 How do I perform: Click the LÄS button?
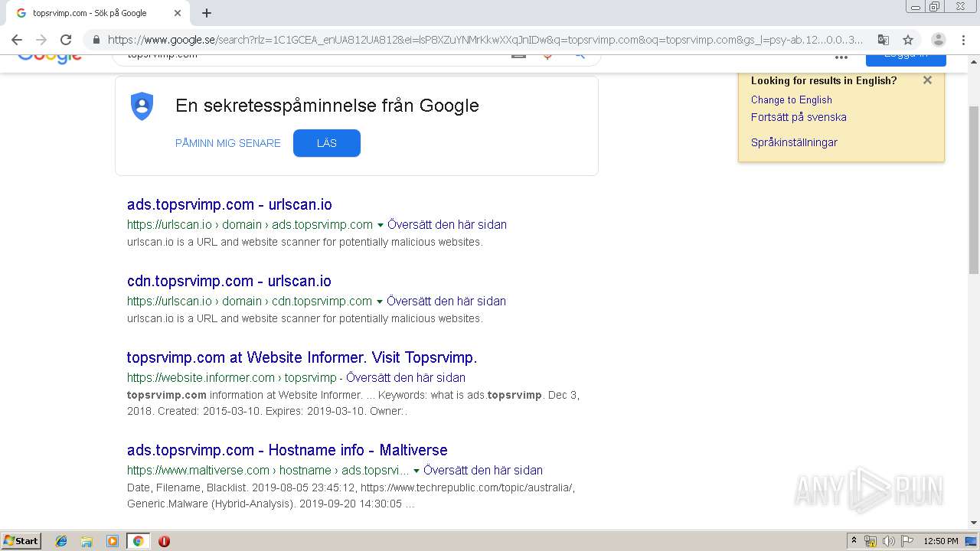pyautogui.click(x=327, y=143)
